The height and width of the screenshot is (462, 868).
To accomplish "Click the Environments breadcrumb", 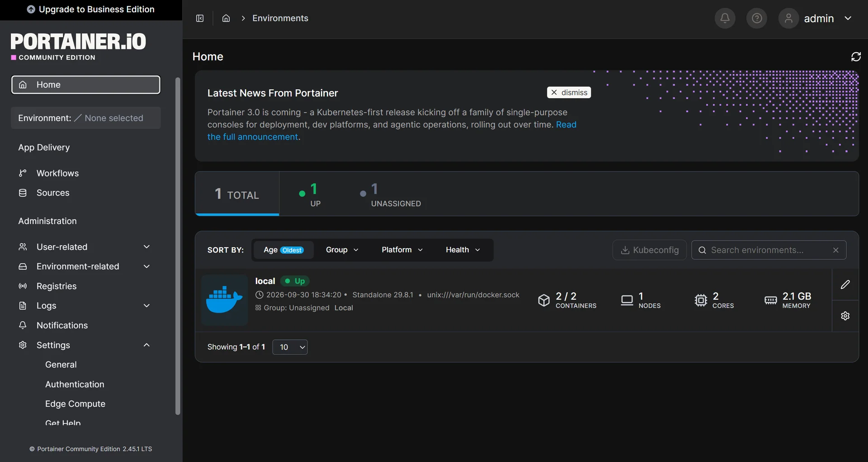I will click(x=280, y=18).
